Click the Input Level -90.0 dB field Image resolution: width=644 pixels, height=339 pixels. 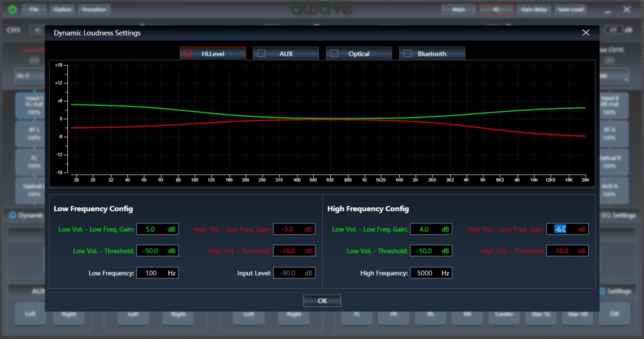point(294,273)
